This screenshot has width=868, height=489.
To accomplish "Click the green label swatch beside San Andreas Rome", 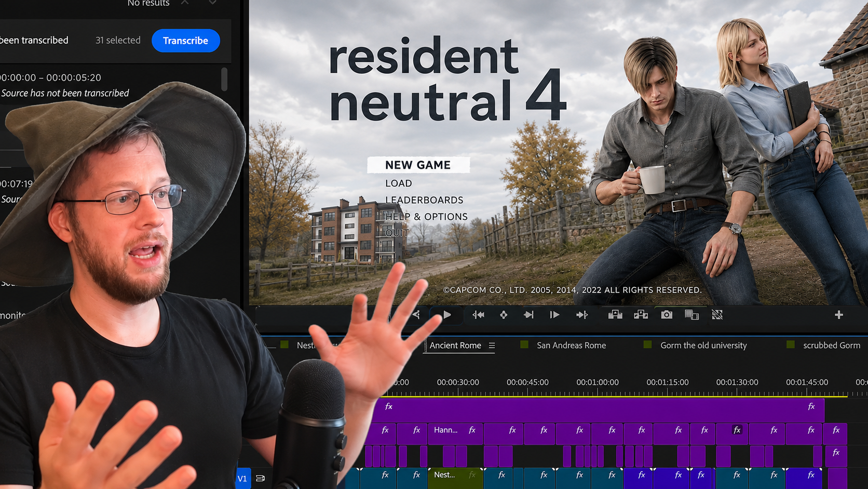I will pyautogui.click(x=524, y=345).
